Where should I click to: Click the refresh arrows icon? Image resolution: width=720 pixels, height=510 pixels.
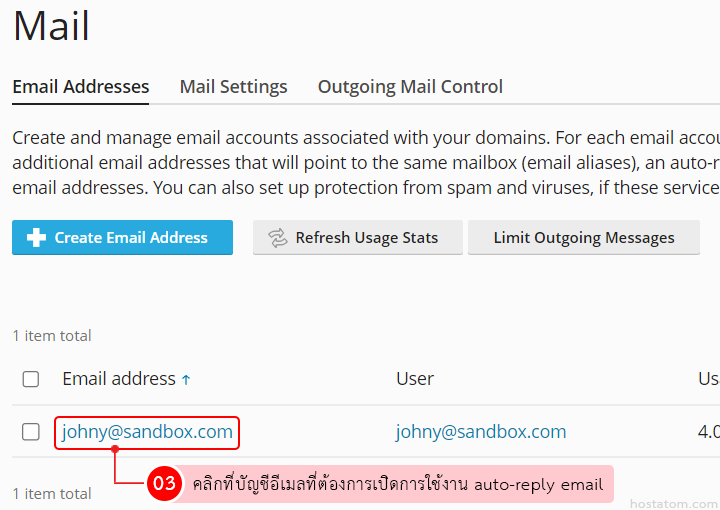tap(278, 238)
